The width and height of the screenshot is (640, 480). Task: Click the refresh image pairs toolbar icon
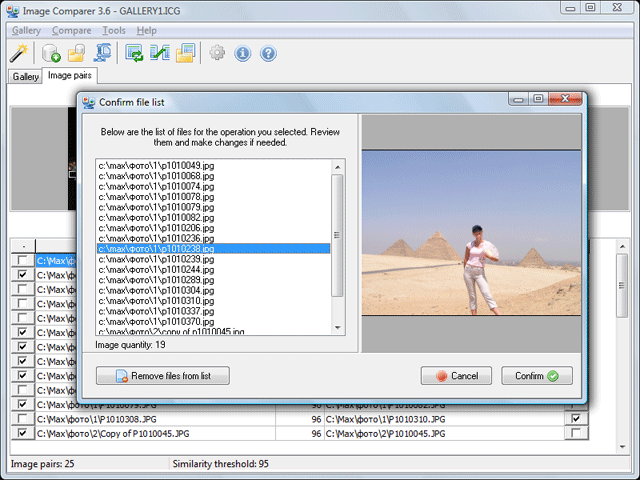[134, 53]
